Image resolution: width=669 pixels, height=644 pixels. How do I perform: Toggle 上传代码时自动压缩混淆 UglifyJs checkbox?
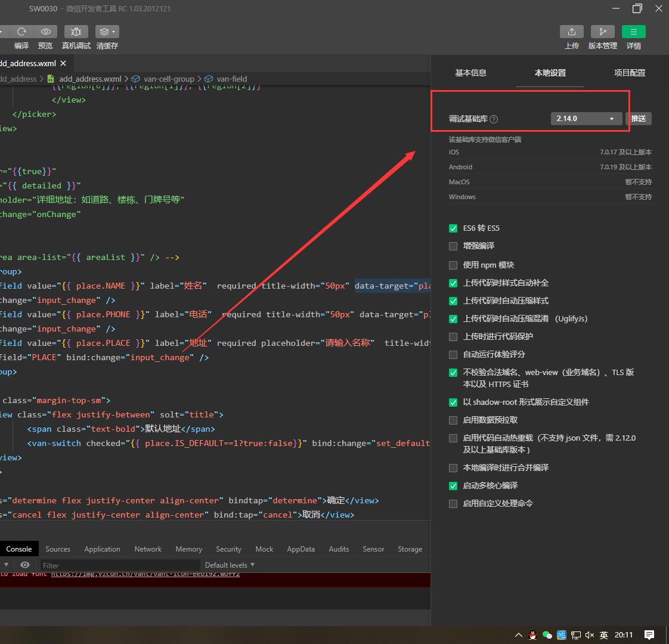[x=453, y=319]
